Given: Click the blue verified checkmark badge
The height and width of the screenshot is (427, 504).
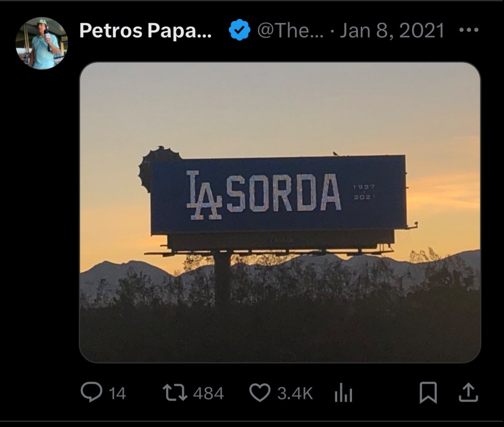Looking at the screenshot, I should [240, 30].
